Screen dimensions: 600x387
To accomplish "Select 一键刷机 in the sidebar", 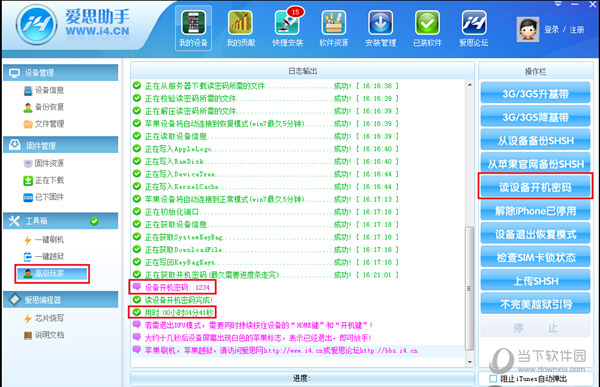I will [44, 240].
